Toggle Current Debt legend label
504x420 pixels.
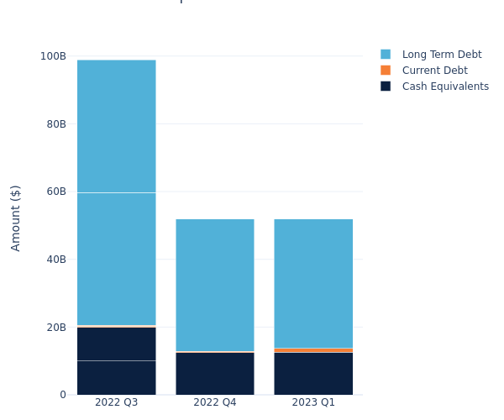tap(434, 71)
